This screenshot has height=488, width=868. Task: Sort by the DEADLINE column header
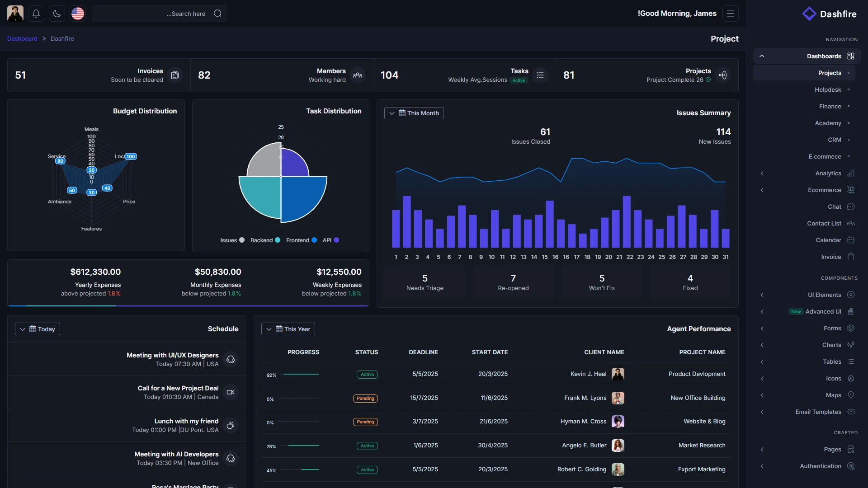coord(423,352)
